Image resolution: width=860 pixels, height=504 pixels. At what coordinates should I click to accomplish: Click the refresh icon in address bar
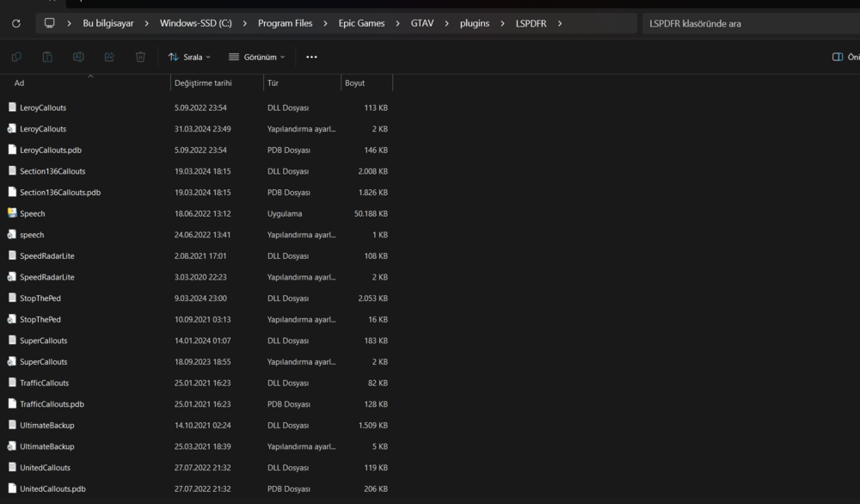point(15,23)
